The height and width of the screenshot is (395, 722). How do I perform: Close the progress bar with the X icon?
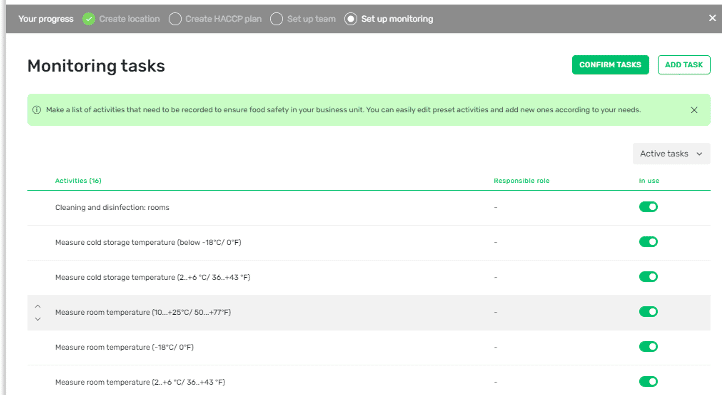pyautogui.click(x=712, y=18)
